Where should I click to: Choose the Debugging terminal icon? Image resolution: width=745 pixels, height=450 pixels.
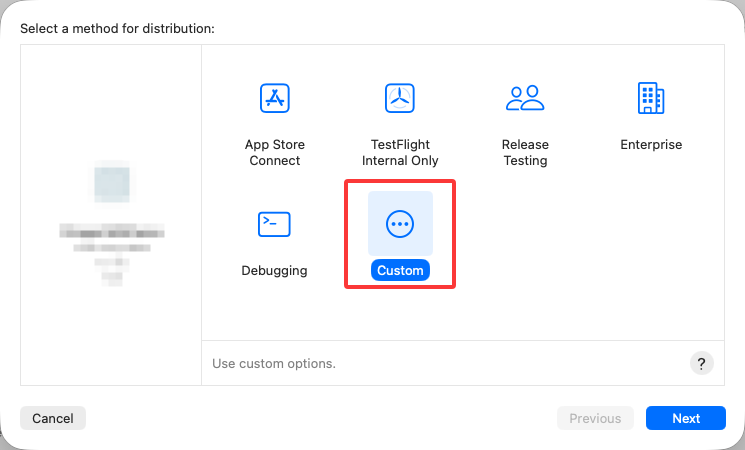274,224
